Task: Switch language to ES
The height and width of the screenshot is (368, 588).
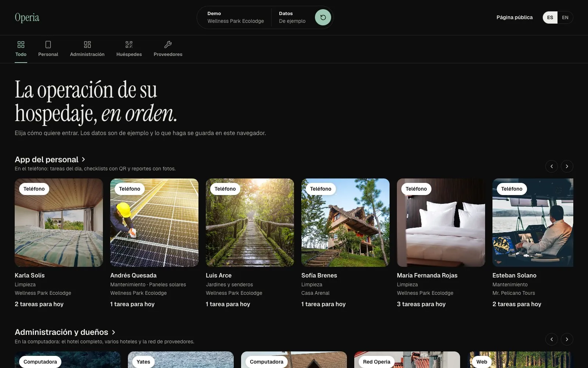Action: [550, 17]
